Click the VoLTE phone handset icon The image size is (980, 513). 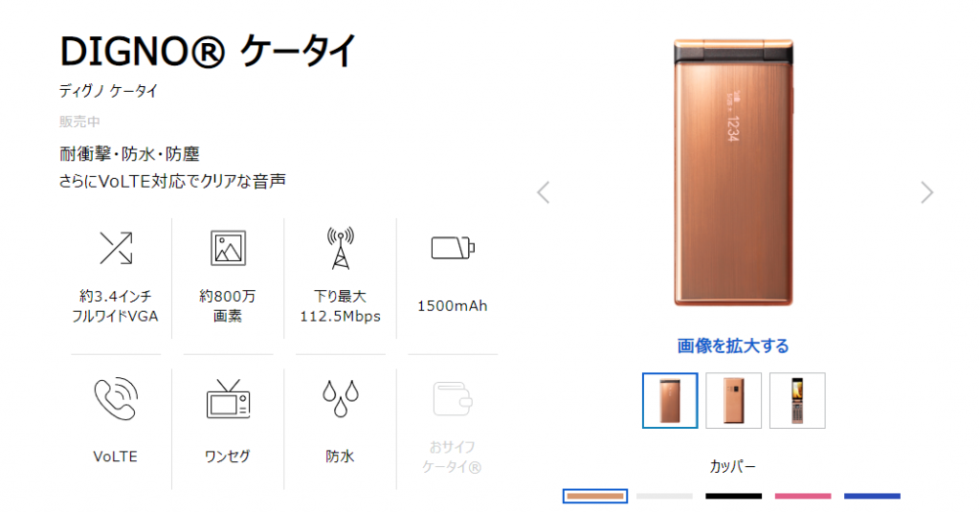116,399
